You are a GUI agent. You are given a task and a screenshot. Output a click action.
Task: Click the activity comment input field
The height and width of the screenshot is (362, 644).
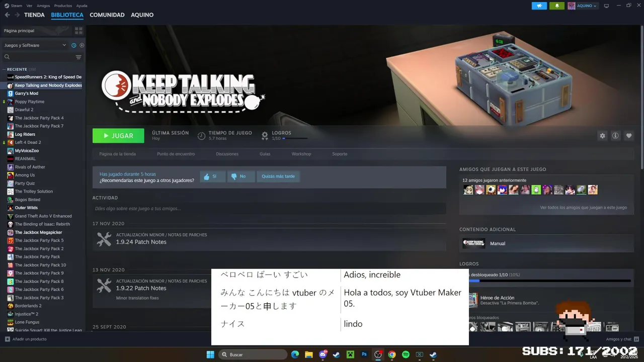(269, 208)
